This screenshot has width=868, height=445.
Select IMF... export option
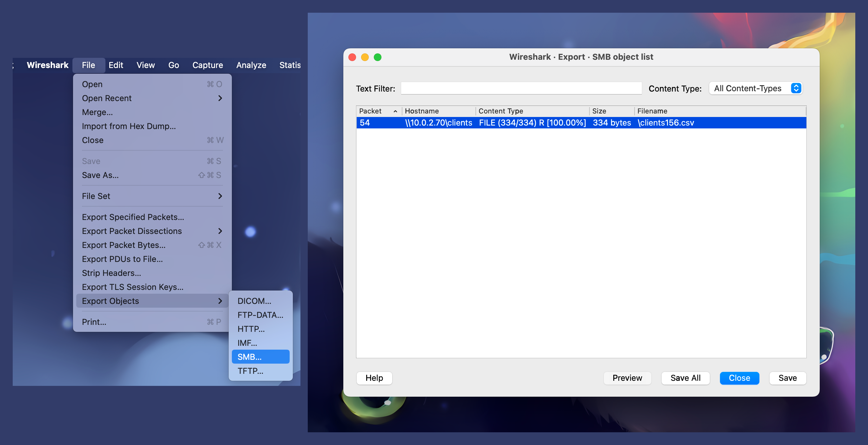260,343
